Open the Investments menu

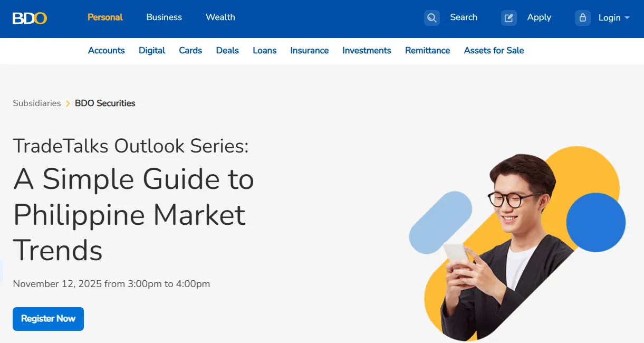(x=367, y=51)
